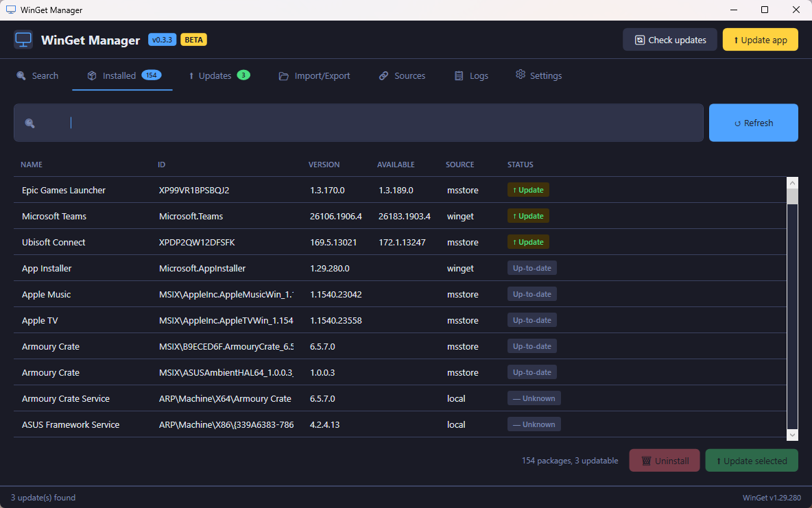Viewport: 812px width, 508px height.
Task: Click the package list scrollbar thumb
Action: click(792, 197)
